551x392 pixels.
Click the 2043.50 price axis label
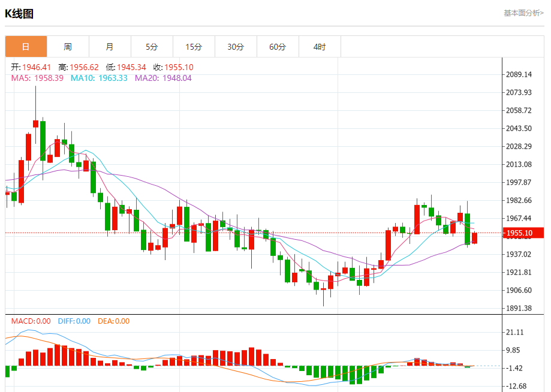519,128
